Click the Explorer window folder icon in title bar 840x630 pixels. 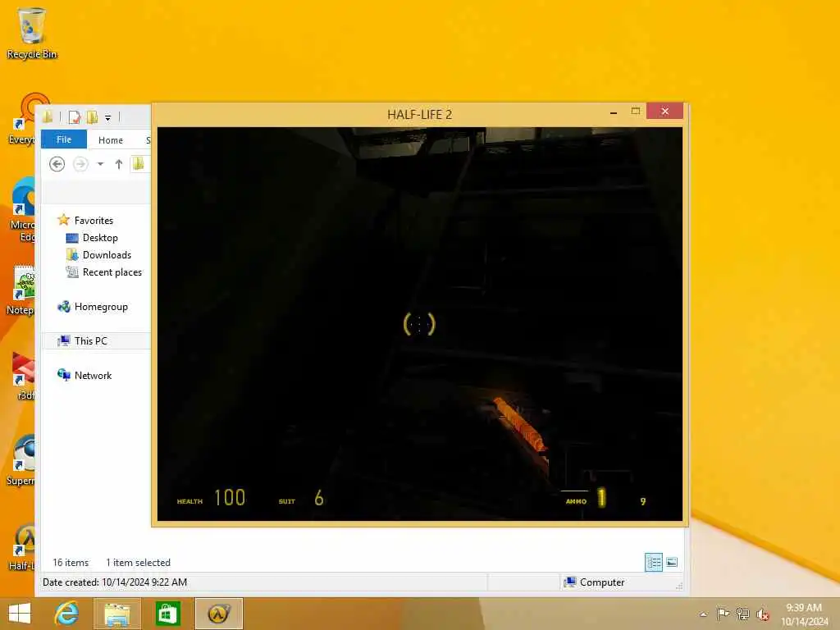(x=48, y=116)
